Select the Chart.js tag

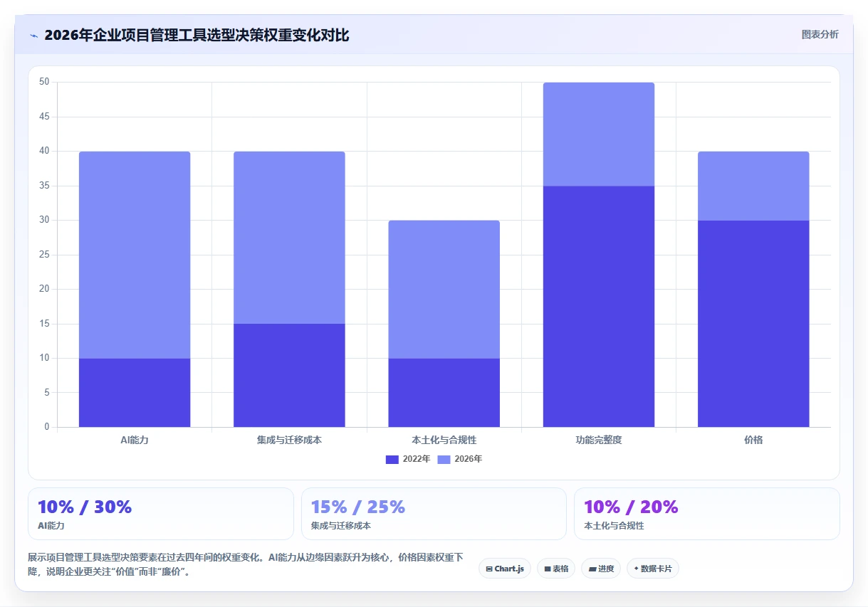tap(505, 569)
